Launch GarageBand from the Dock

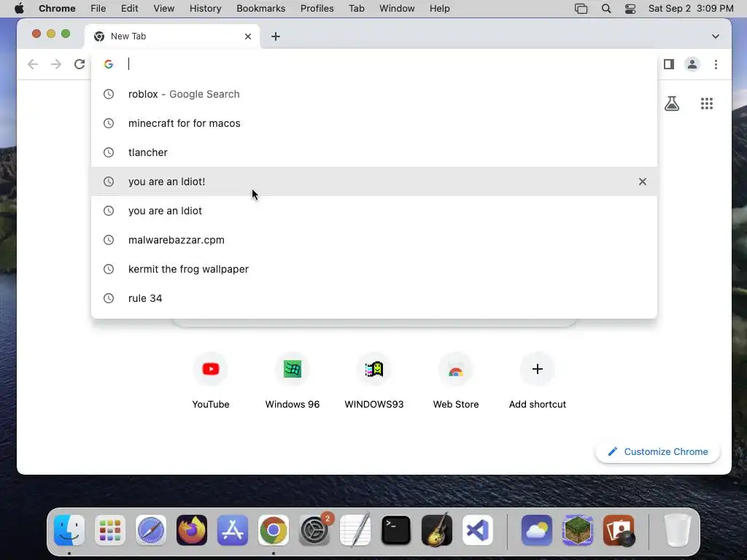tap(437, 530)
